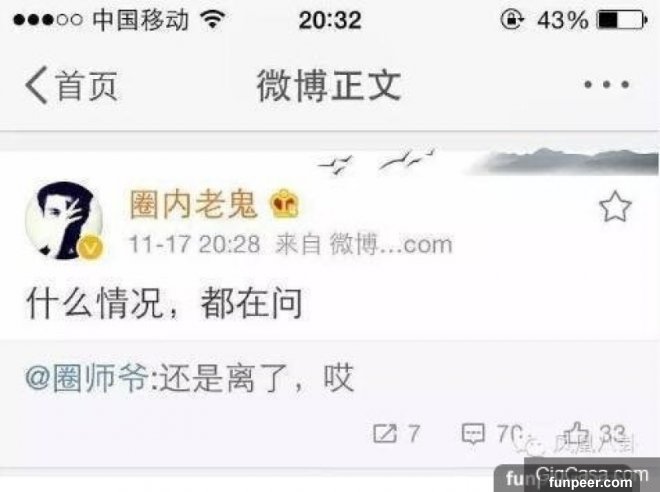660x492 pixels.
Task: Tap the 微博正文 page title
Action: click(329, 85)
